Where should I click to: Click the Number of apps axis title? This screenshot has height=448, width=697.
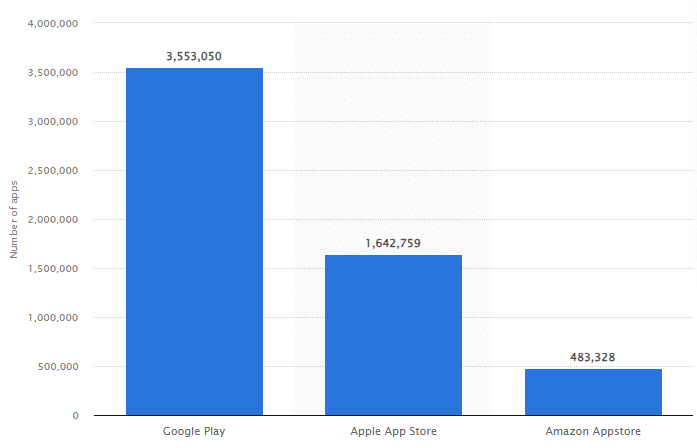(x=14, y=219)
